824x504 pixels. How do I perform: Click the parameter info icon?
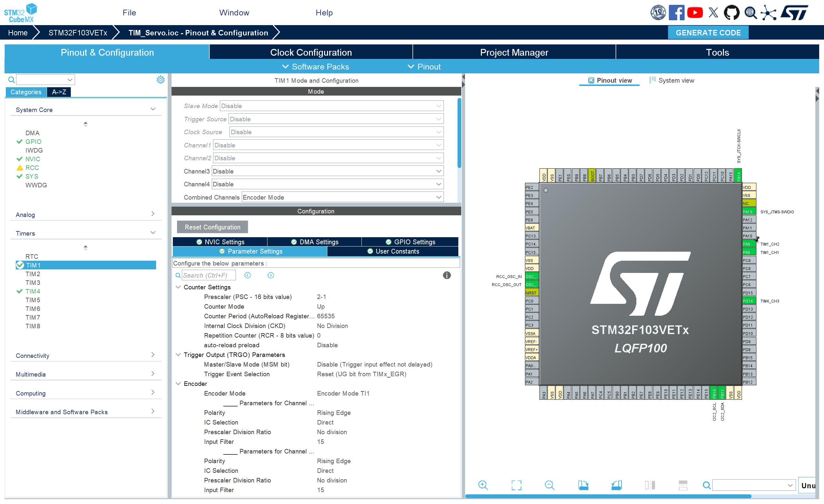446,275
